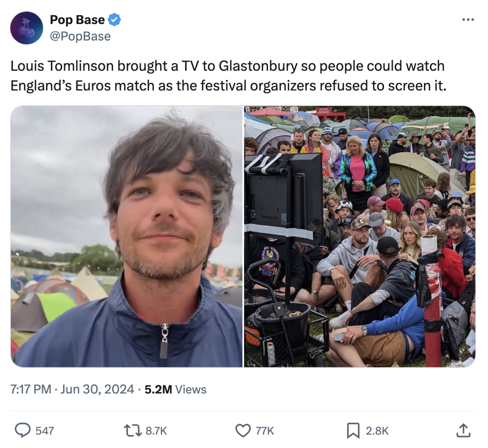This screenshot has height=448, width=488.
Task: Click the retweet arrows icon
Action: [x=132, y=430]
